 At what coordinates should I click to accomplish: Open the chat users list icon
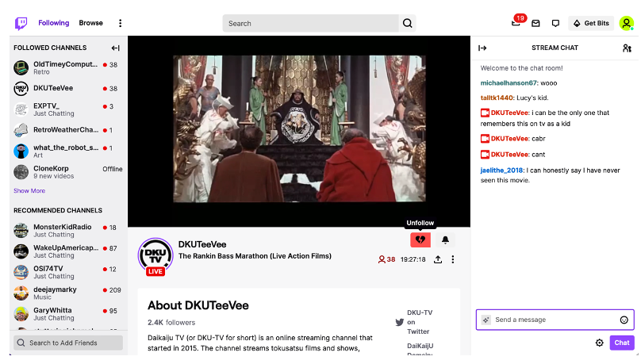pyautogui.click(x=627, y=48)
